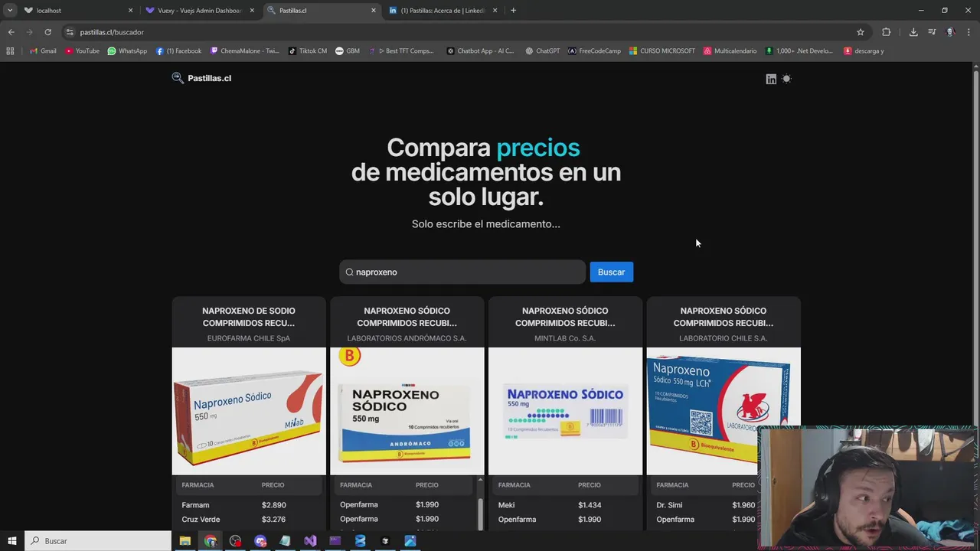Open the Best TFT Comps bookmark

point(401,51)
